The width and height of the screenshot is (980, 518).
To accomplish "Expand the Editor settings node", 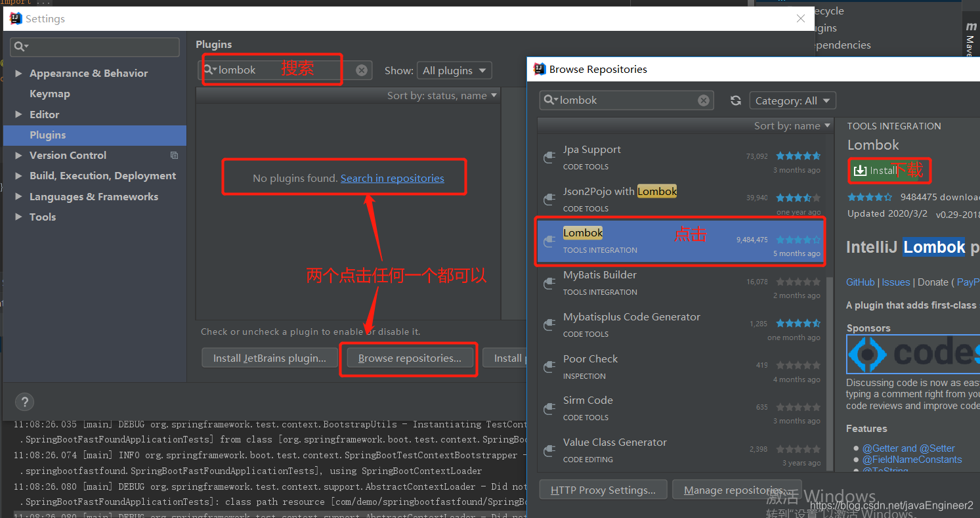I will 18,114.
